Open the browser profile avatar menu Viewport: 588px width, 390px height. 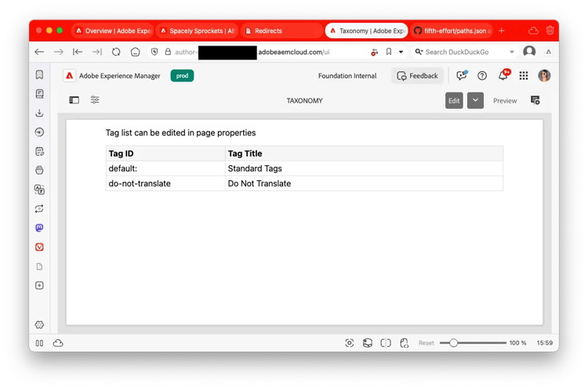529,52
